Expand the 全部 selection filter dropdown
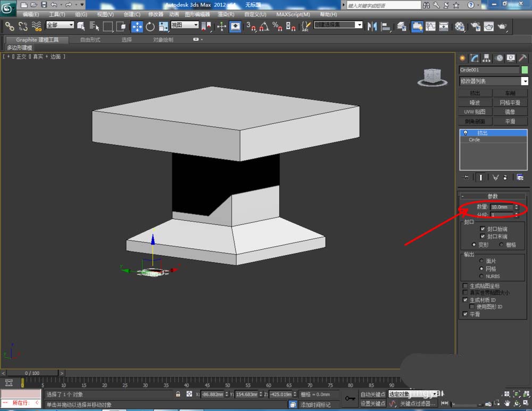532x411 pixels. click(x=60, y=25)
